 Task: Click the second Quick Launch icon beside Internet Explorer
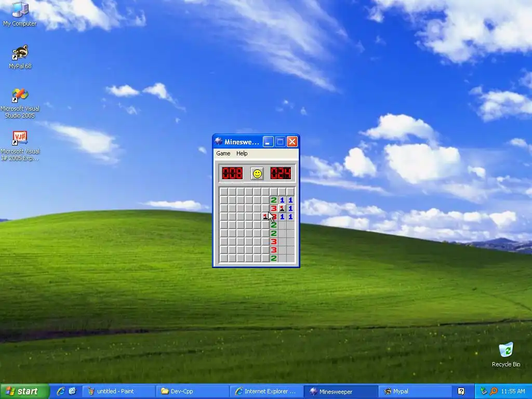tap(72, 391)
